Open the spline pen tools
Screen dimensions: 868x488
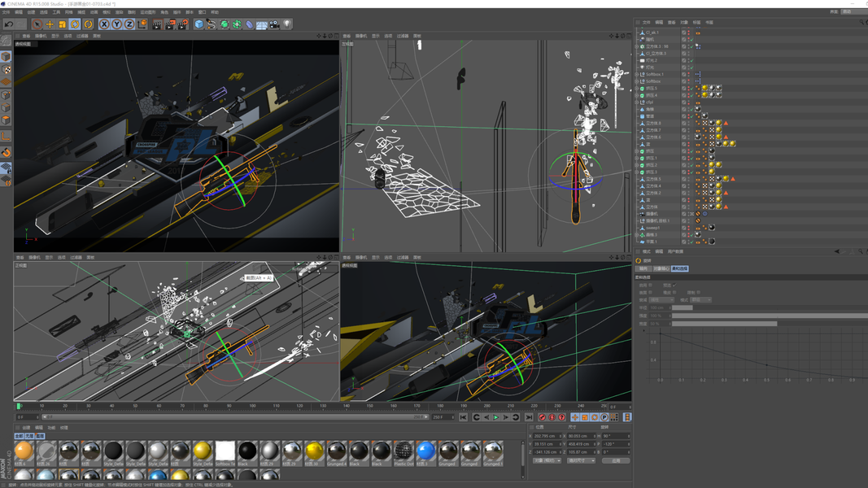click(212, 24)
